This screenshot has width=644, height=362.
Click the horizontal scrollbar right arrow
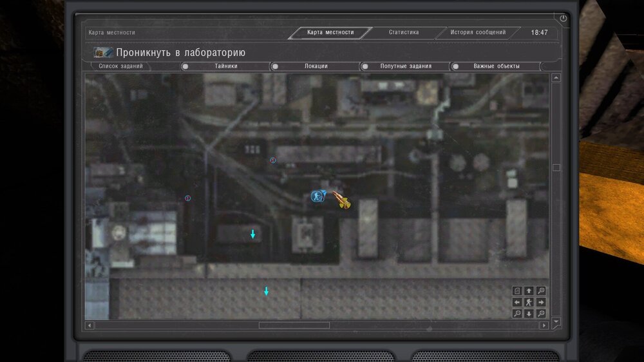coord(544,325)
